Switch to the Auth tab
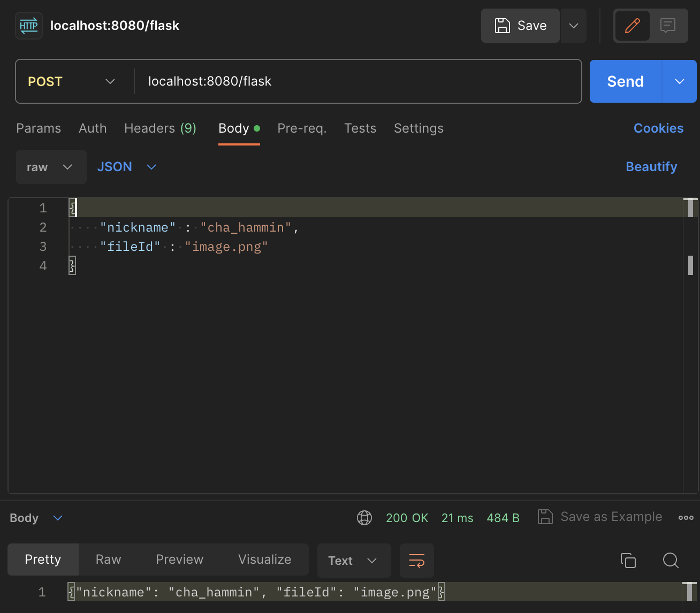Viewport: 700px width, 613px height. click(93, 128)
